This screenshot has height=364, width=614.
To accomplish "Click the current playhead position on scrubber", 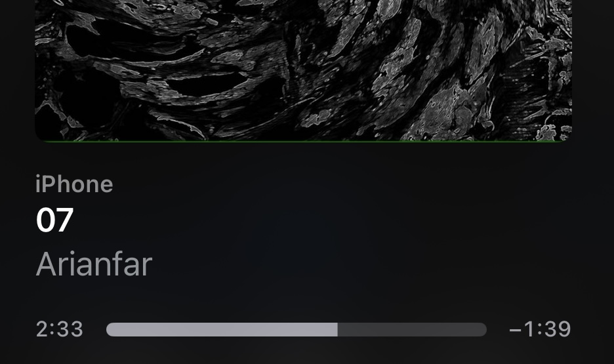I will point(338,329).
